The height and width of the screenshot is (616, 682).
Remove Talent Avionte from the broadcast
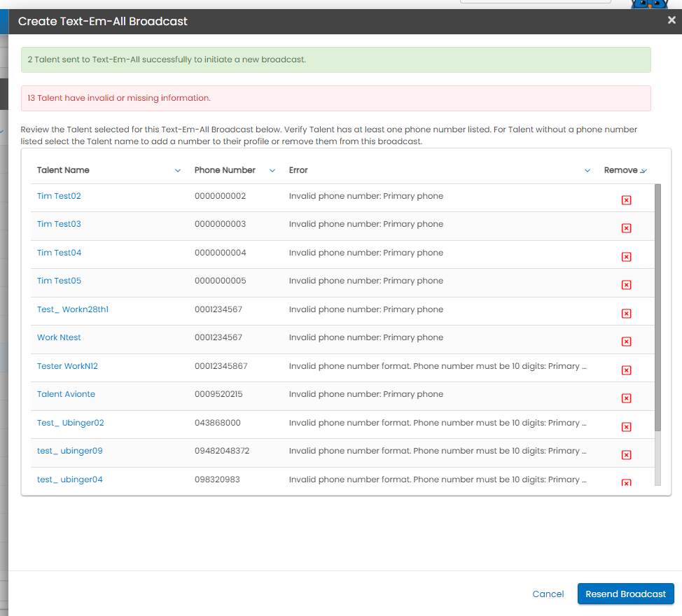[x=626, y=398]
